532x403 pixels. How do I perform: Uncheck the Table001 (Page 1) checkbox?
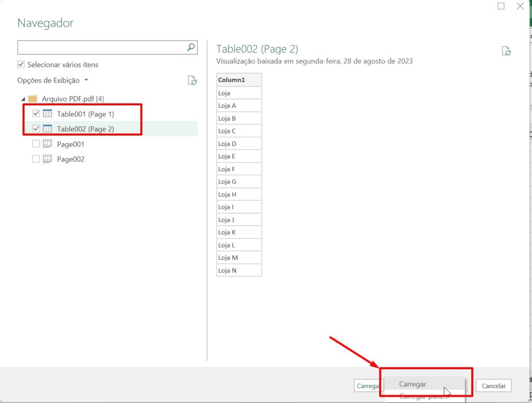click(x=35, y=114)
